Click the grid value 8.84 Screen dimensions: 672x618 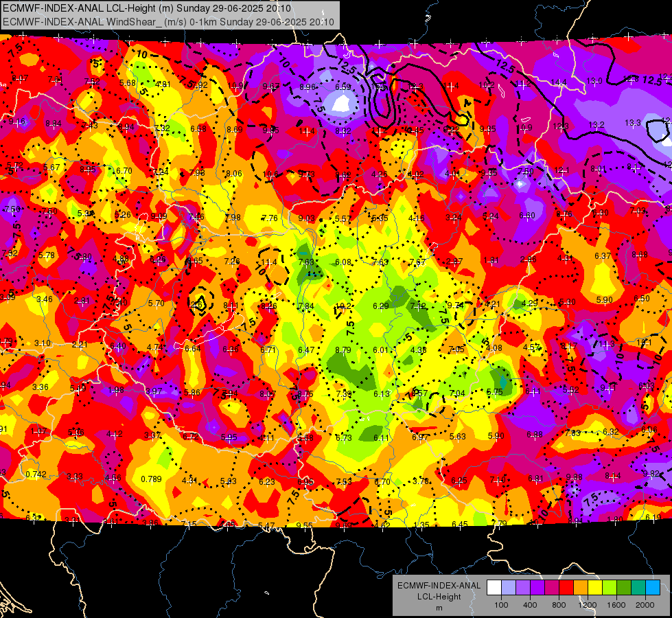pyautogui.click(x=53, y=124)
